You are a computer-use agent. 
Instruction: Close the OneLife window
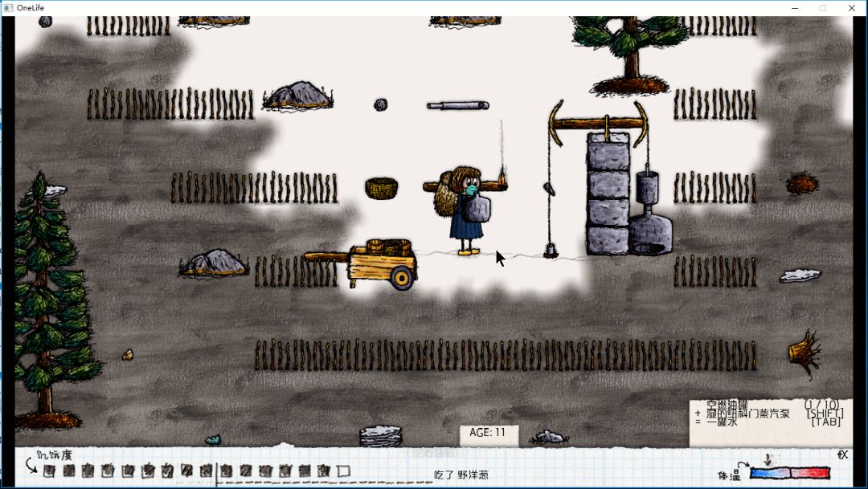(x=851, y=8)
